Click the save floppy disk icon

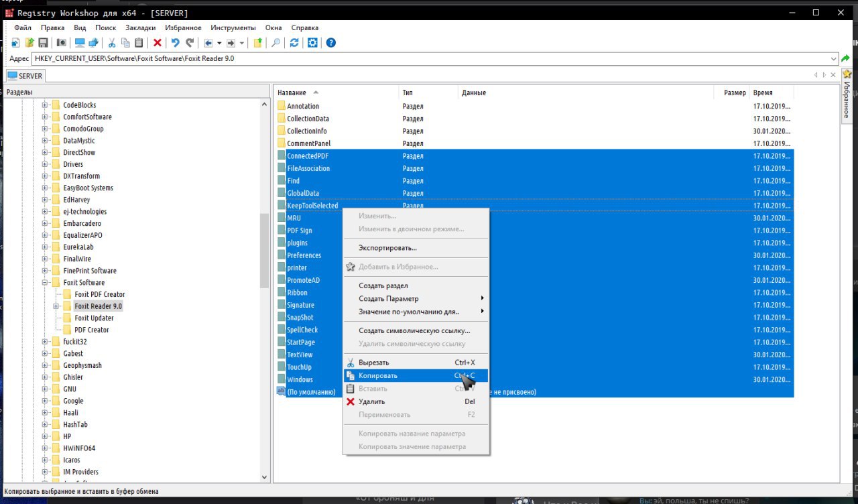tap(43, 43)
